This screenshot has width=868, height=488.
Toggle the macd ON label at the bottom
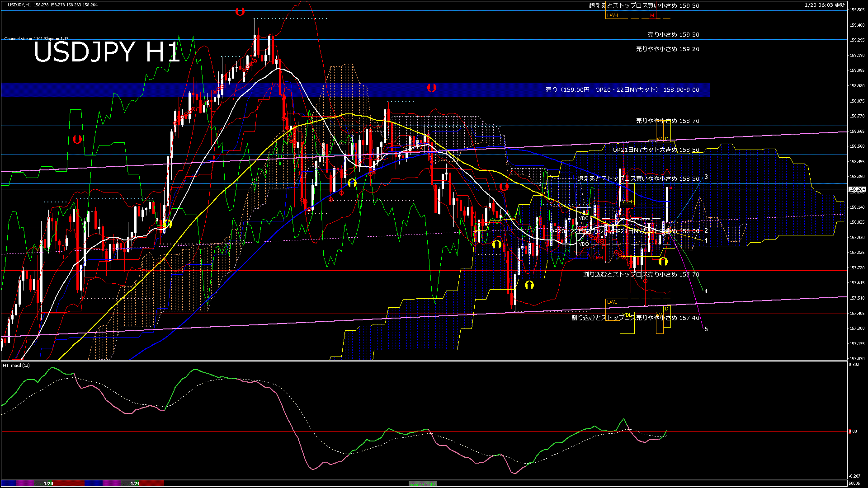[x=423, y=484]
